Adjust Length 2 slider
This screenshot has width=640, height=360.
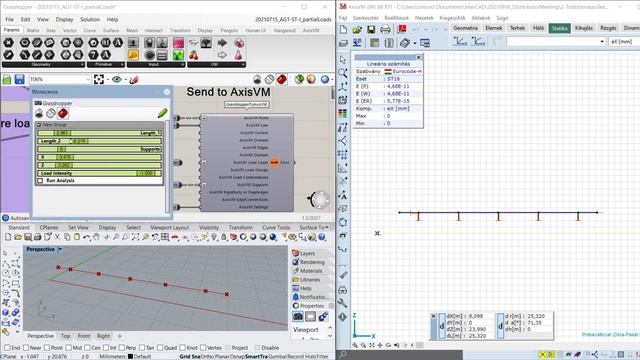[x=100, y=141]
